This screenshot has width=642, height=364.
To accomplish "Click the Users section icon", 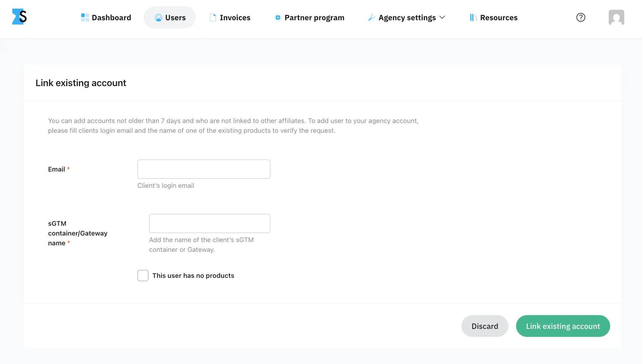I will point(158,17).
